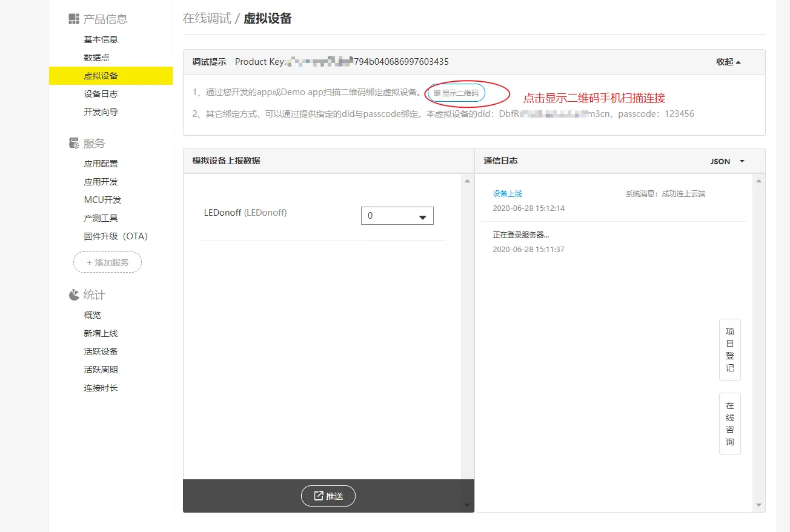Open the 项目登记 side button
Image resolution: width=790 pixels, height=532 pixels.
click(730, 350)
